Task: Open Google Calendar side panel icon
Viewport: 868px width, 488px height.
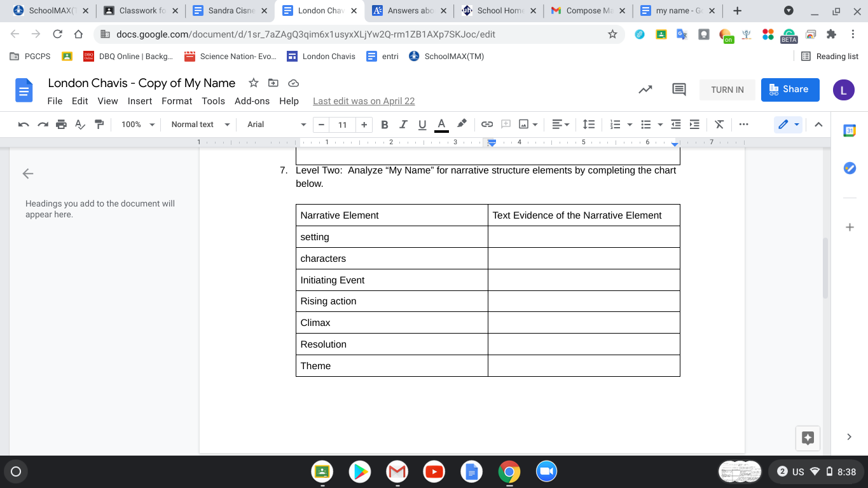Action: (x=850, y=131)
